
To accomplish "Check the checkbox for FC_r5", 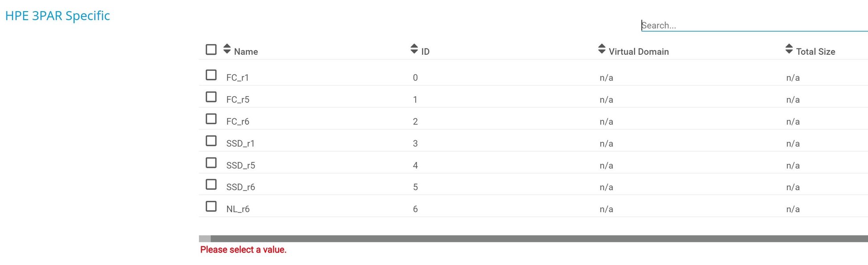I will point(211,97).
